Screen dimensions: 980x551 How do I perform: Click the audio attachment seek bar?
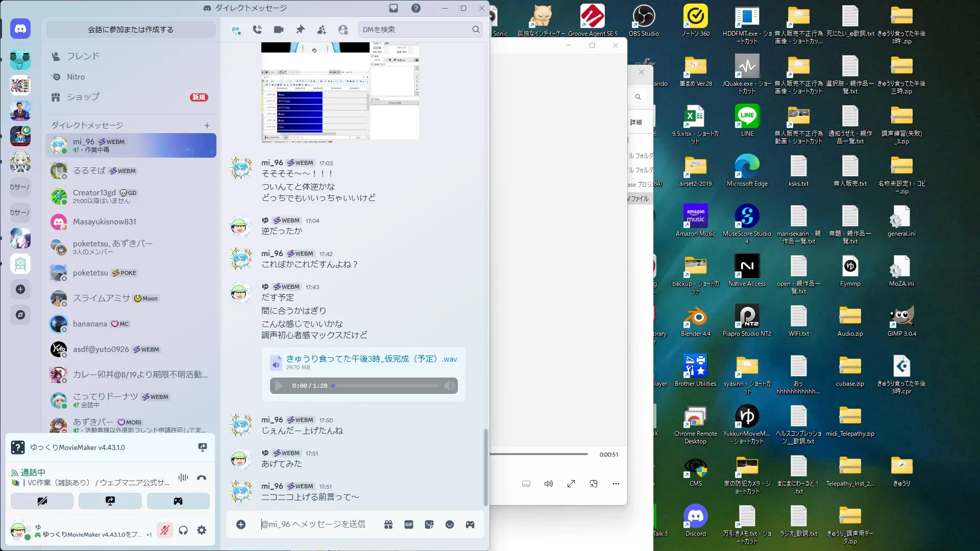point(386,386)
